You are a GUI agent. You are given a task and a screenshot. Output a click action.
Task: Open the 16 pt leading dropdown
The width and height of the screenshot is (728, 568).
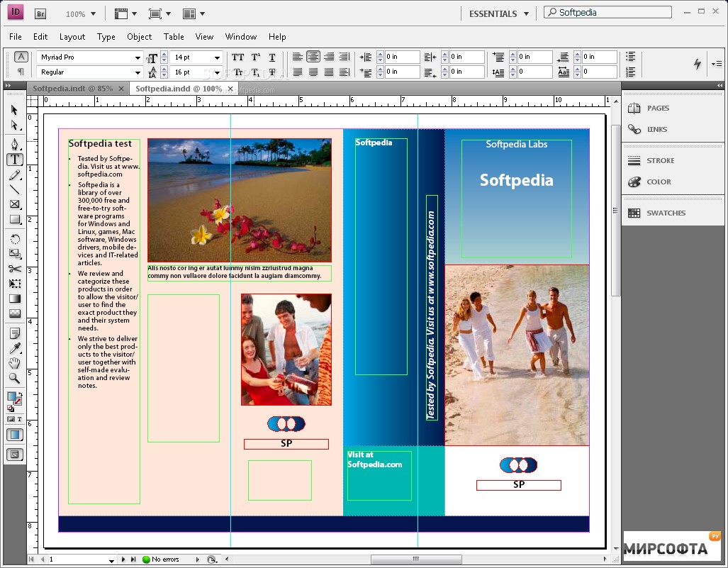[x=217, y=72]
